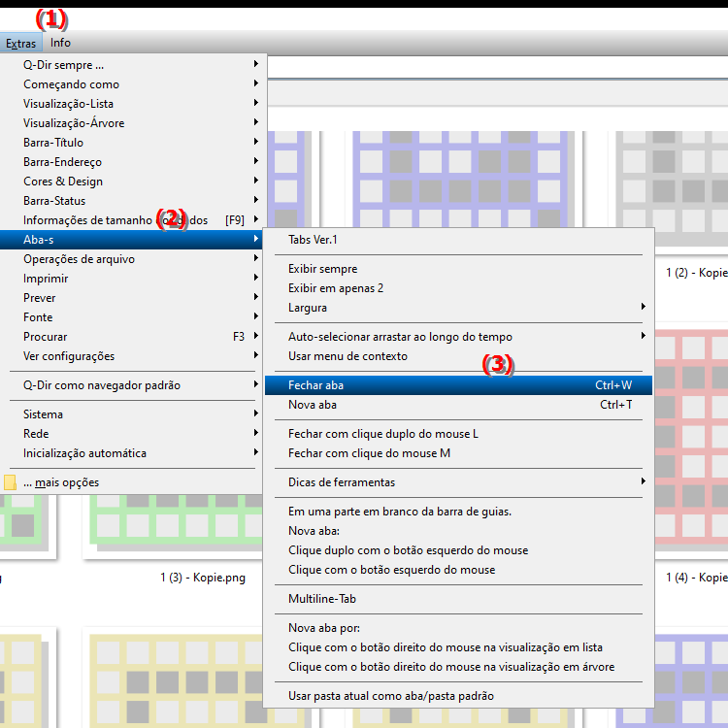
Task: Open Inicialização automática submenu
Action: [x=133, y=453]
